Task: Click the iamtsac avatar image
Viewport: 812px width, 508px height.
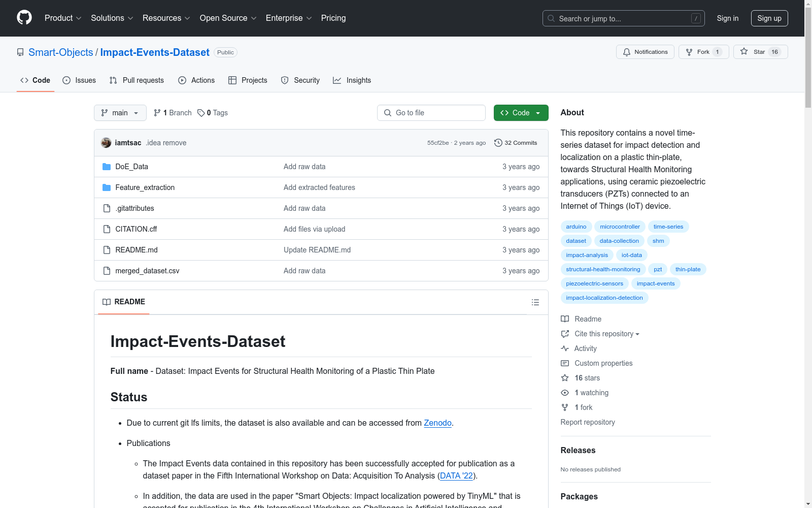Action: [x=106, y=143]
